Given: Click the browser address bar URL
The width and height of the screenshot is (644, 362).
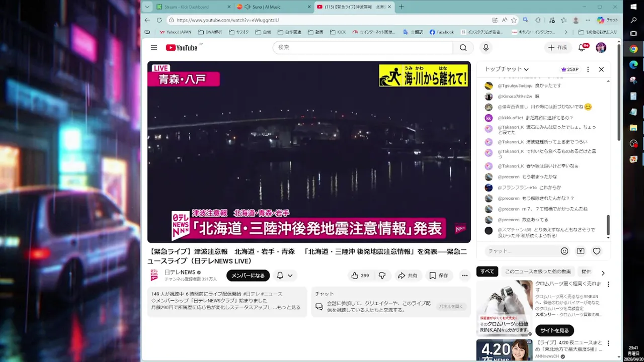Looking at the screenshot, I should tap(227, 20).
